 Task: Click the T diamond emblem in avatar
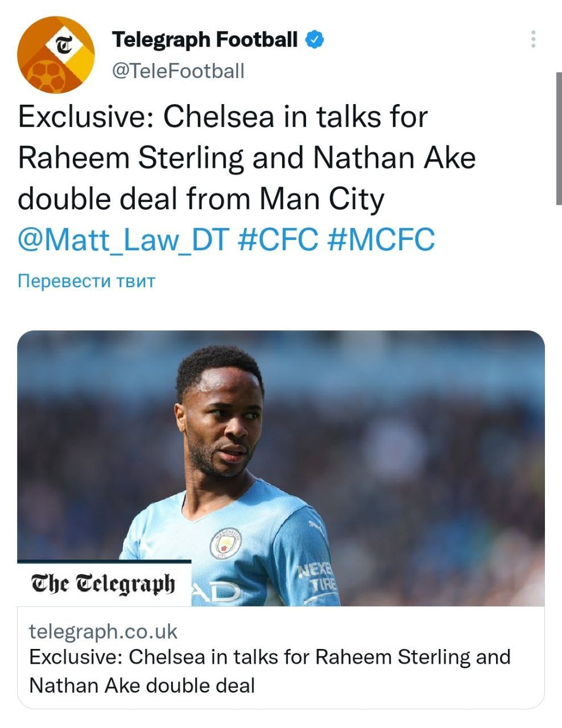65,44
